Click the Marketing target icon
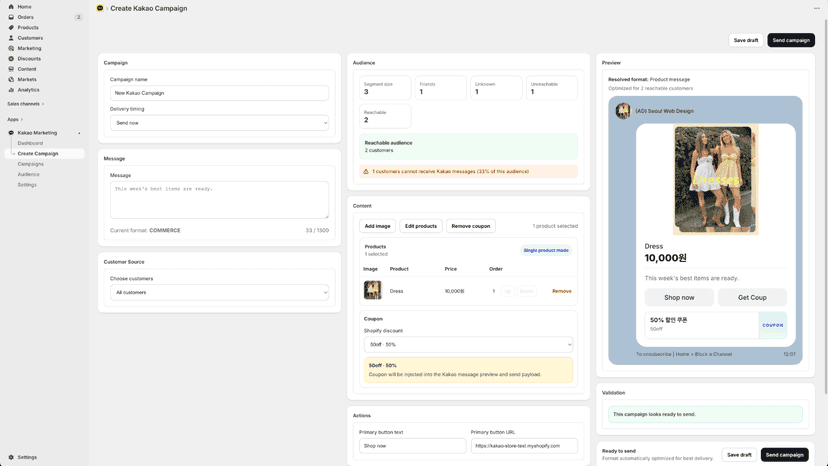This screenshot has width=828, height=466. pyautogui.click(x=11, y=48)
